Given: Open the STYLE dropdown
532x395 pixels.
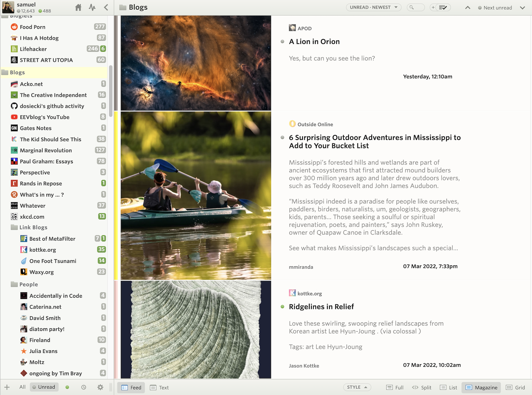Looking at the screenshot, I should [357, 387].
